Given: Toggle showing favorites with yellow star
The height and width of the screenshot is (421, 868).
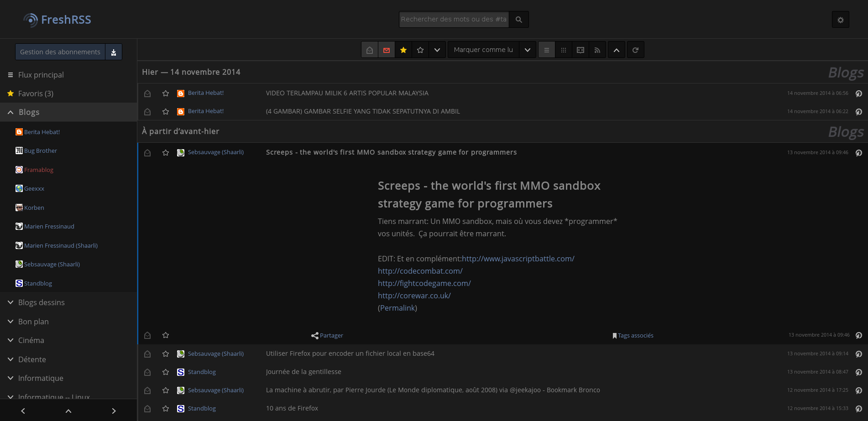Looking at the screenshot, I should tap(403, 50).
